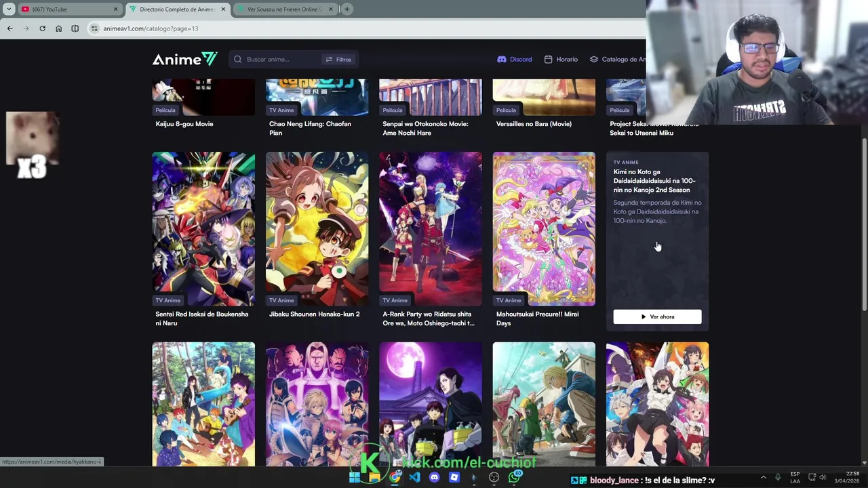This screenshot has width=868, height=488.
Task: Click the ESP LAA language indicator
Action: 795,477
